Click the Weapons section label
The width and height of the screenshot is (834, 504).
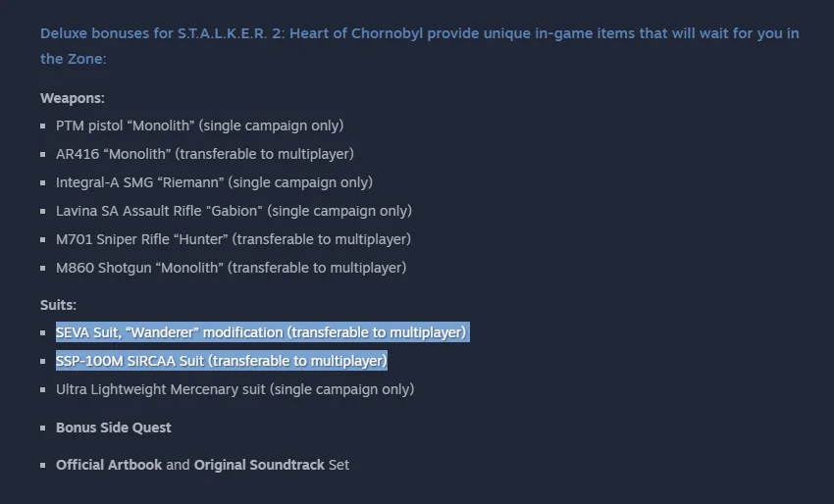click(x=73, y=98)
